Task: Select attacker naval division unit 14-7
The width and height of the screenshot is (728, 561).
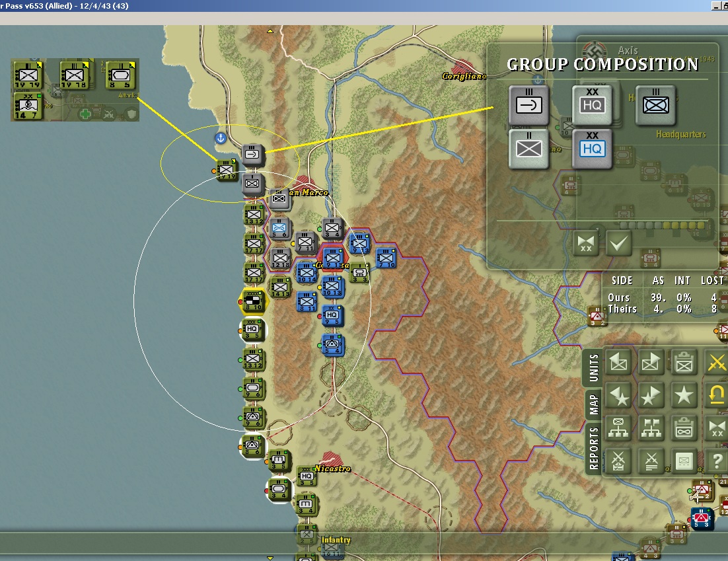Action: point(27,106)
